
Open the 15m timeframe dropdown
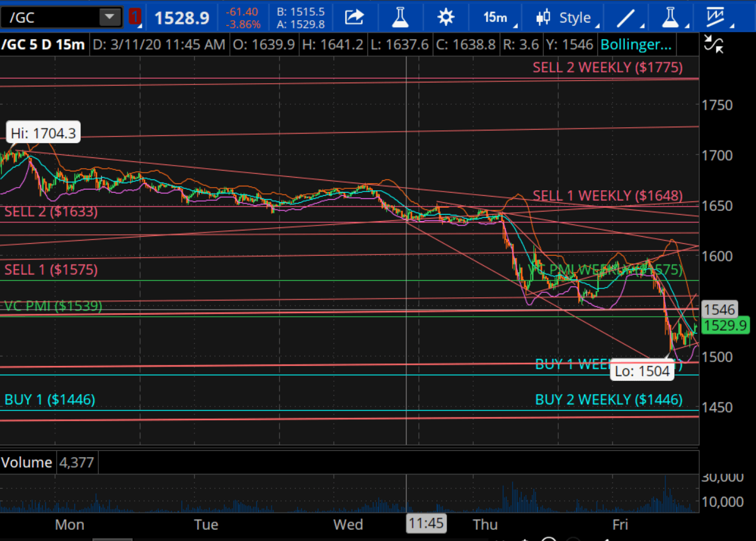pyautogui.click(x=498, y=17)
